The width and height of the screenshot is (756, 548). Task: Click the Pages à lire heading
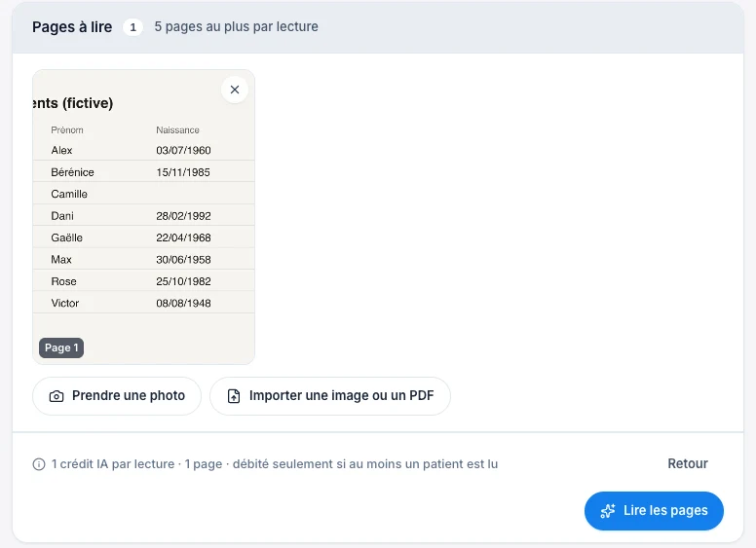[x=72, y=27]
